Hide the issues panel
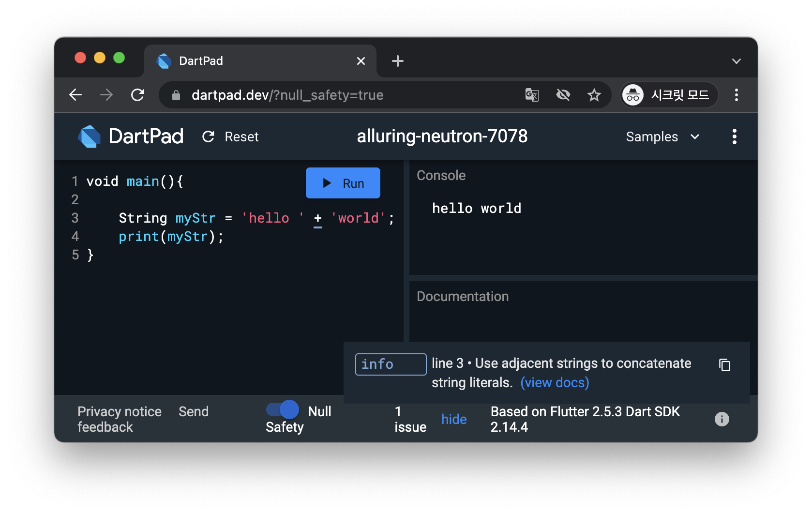 click(454, 419)
